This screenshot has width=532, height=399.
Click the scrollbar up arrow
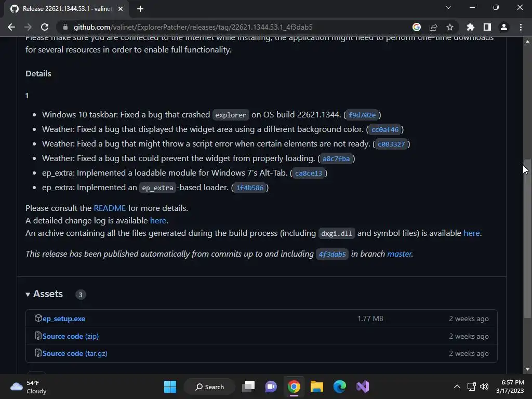[527, 42]
